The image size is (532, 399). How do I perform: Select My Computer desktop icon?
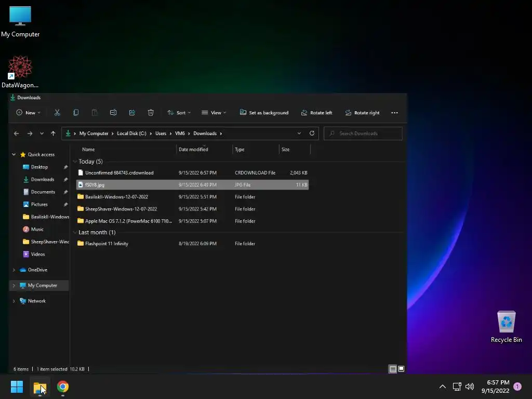coord(20,22)
